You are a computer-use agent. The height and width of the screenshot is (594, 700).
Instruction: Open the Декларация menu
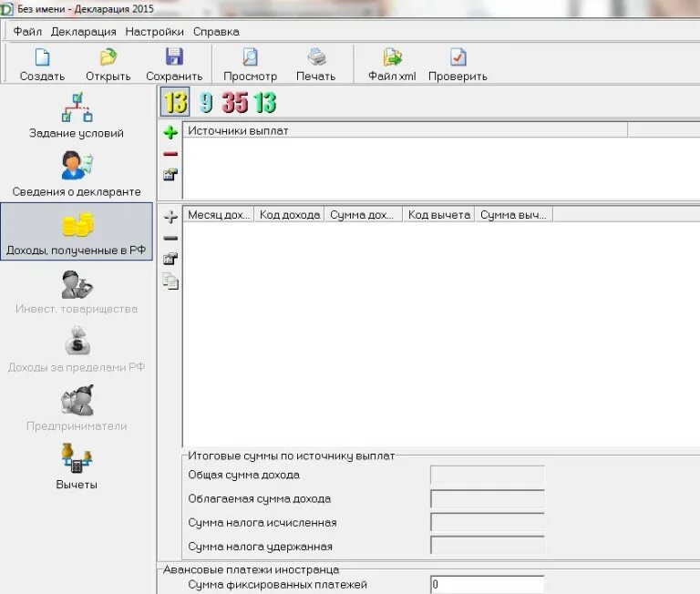84,32
